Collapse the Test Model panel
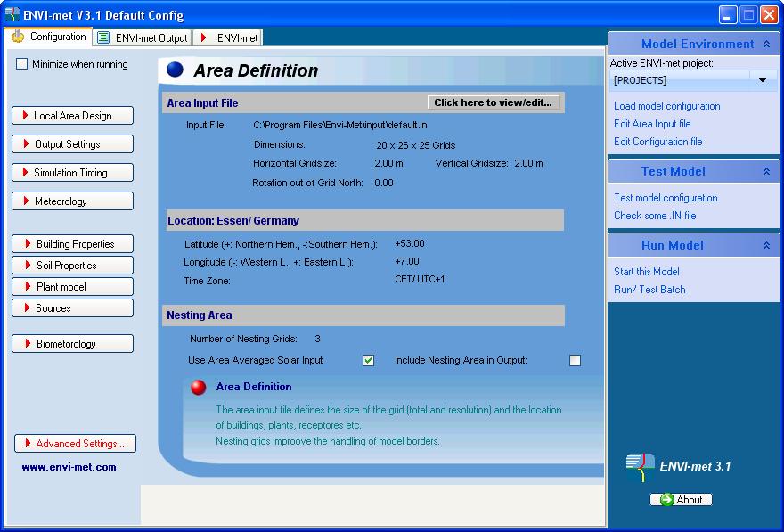Viewport: 784px width, 532px height. pos(766,171)
